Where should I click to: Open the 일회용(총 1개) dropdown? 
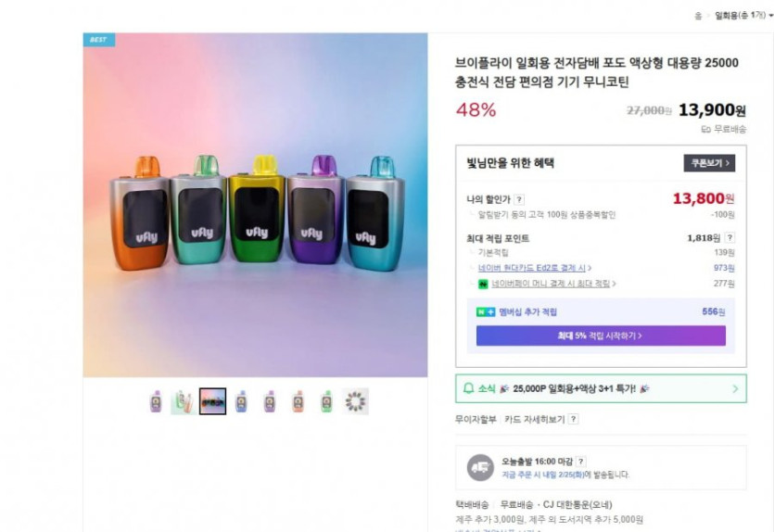tap(743, 15)
